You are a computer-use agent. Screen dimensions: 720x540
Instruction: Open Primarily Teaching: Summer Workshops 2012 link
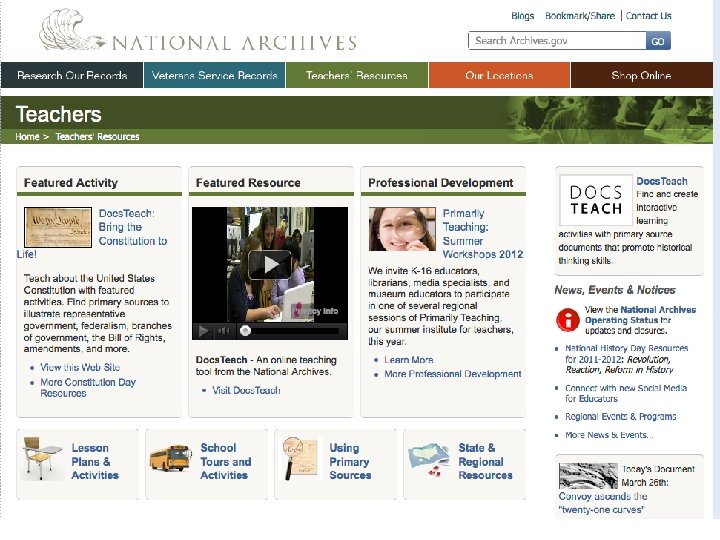(483, 234)
